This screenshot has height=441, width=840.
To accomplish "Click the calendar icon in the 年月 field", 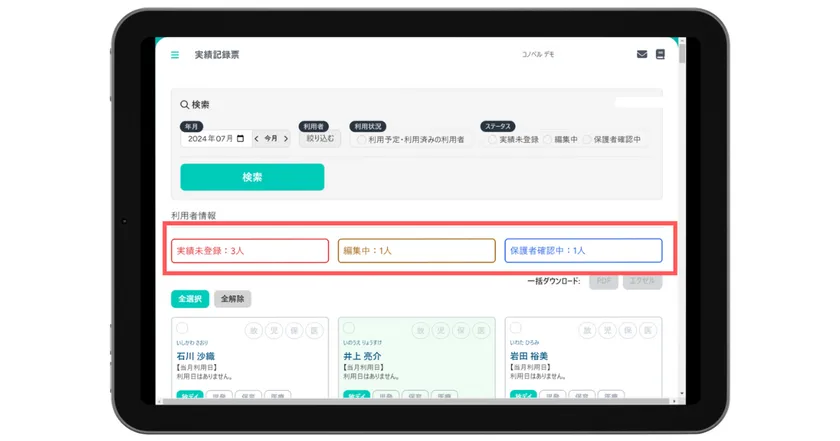I will tap(241, 139).
